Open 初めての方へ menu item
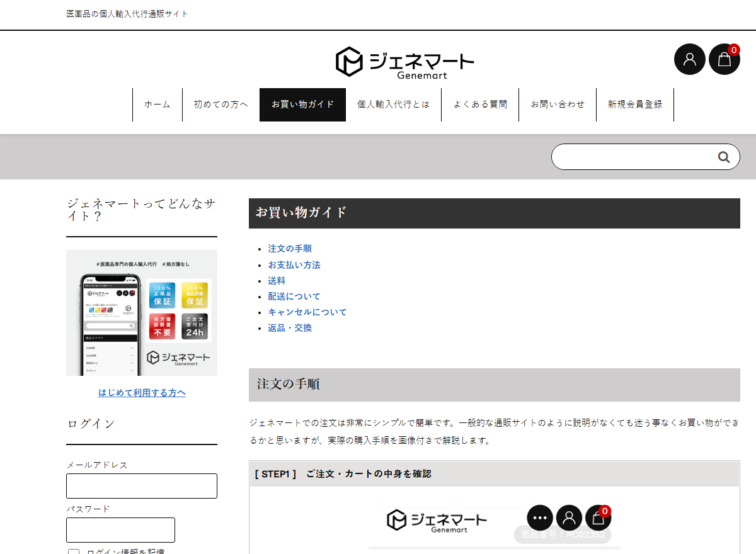 tap(221, 105)
